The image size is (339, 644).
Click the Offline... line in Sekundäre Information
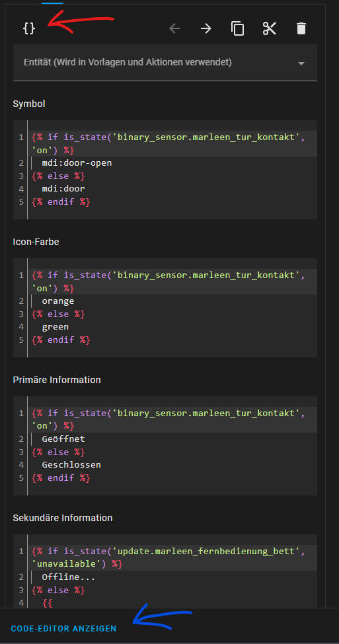(69, 577)
